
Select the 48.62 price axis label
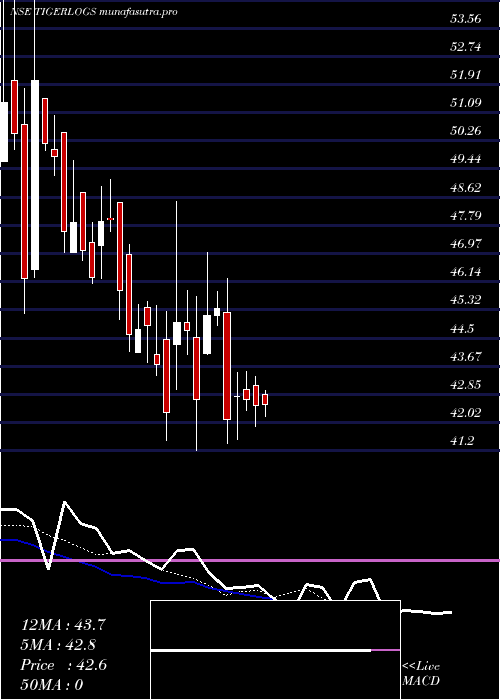click(466, 188)
